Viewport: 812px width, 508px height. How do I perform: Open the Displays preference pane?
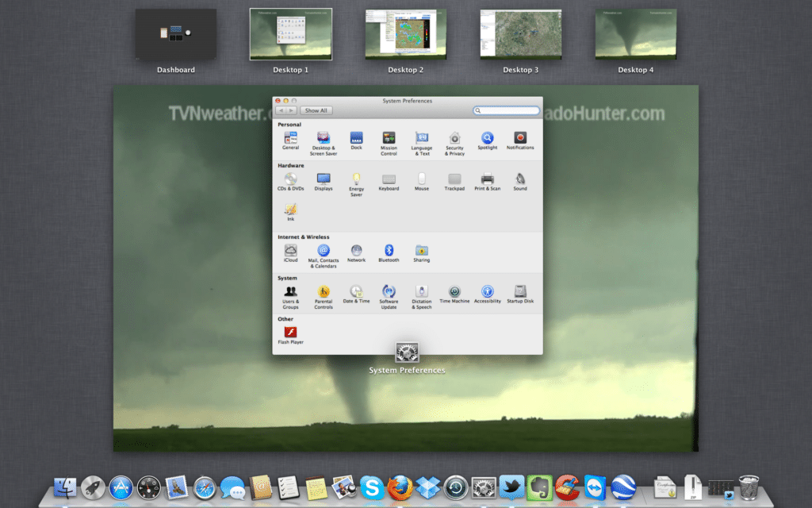[324, 179]
